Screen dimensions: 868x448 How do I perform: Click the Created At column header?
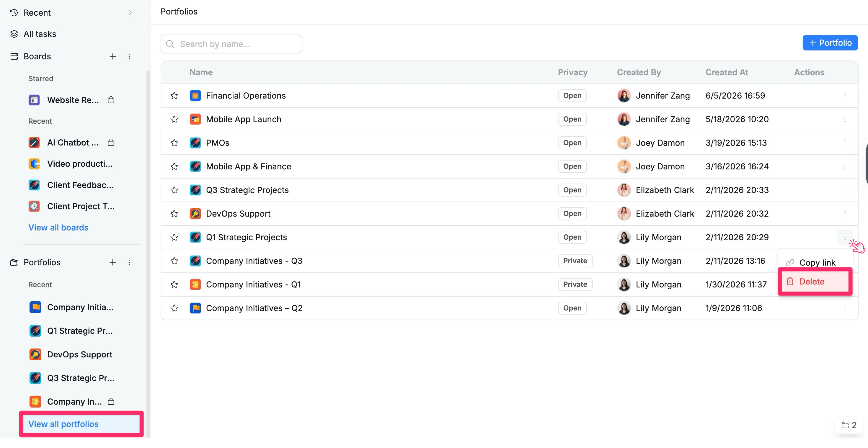[727, 72]
